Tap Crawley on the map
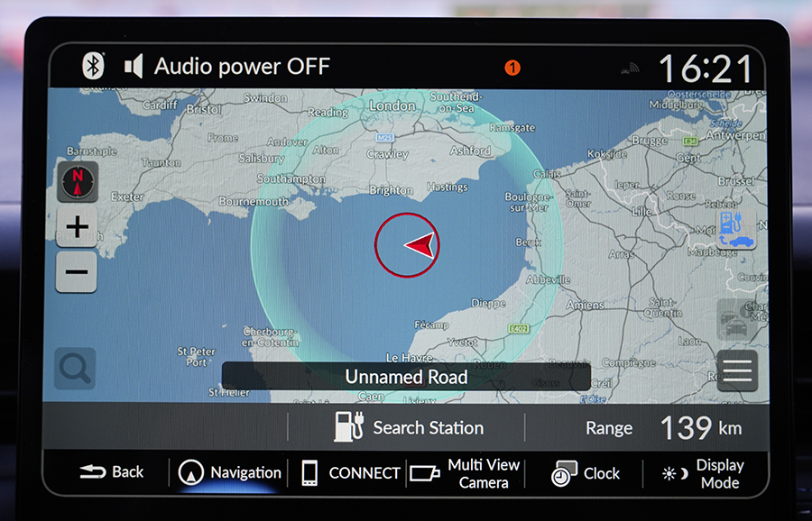The width and height of the screenshot is (812, 521). pos(387,154)
